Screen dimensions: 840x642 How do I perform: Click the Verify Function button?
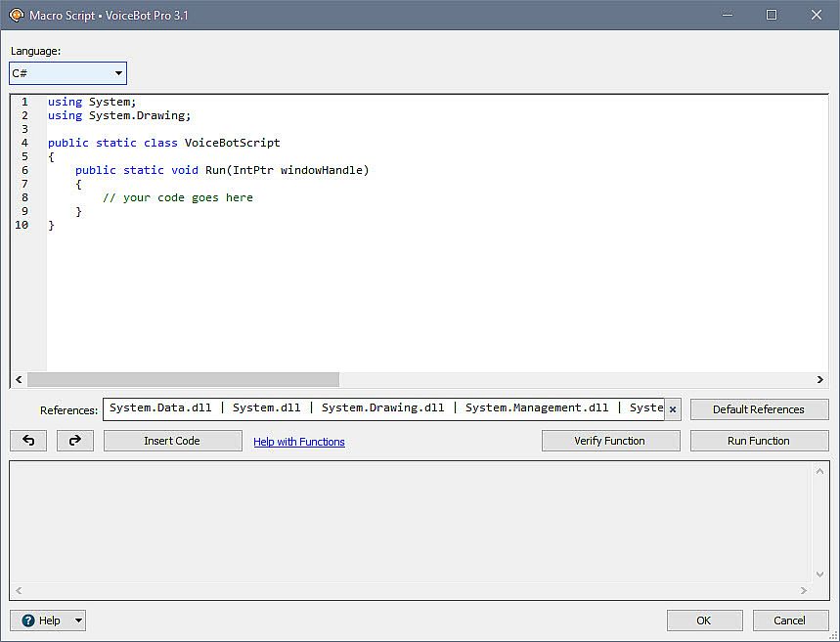click(x=610, y=441)
